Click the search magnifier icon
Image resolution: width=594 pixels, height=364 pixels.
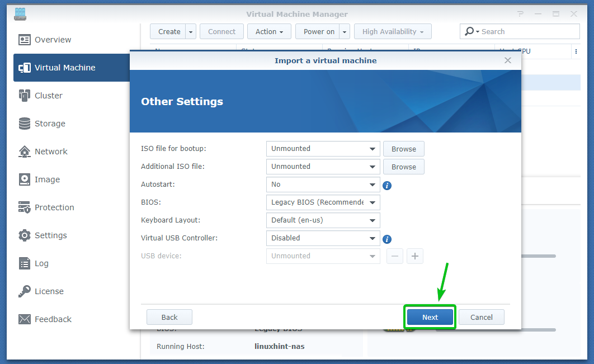(469, 31)
